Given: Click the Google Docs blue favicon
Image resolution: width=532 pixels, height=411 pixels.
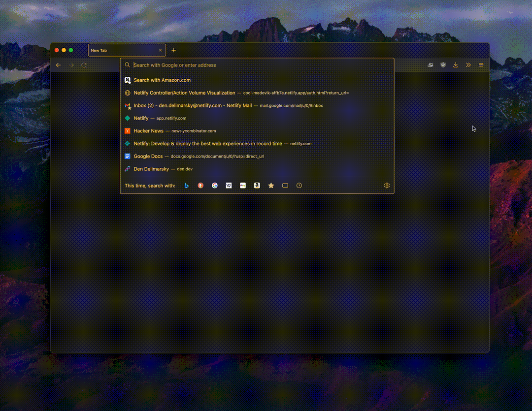Looking at the screenshot, I should 127,157.
